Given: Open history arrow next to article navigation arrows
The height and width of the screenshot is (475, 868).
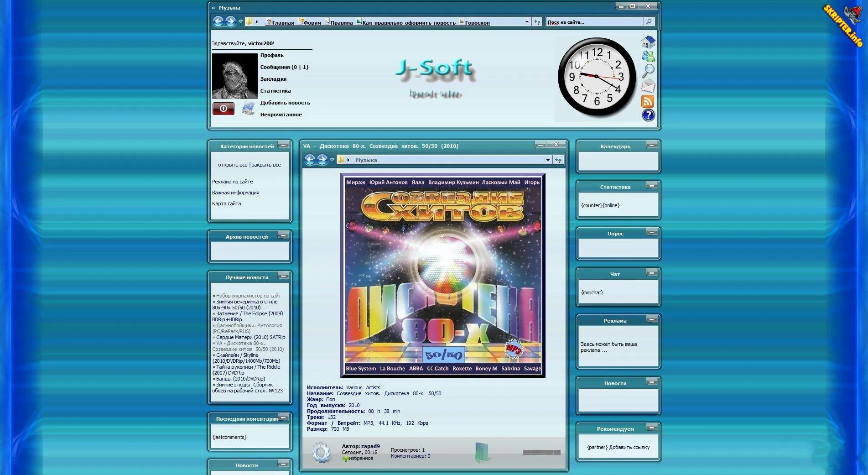Looking at the screenshot, I should [332, 160].
